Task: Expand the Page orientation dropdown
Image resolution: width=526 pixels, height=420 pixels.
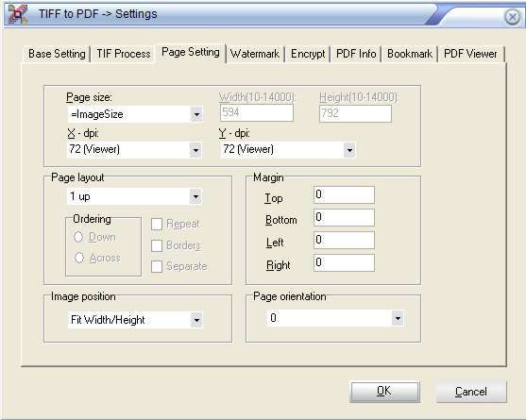Action: (x=398, y=318)
